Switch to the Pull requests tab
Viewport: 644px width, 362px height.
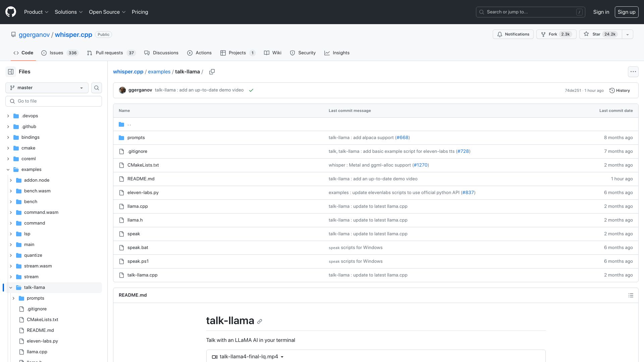click(111, 53)
